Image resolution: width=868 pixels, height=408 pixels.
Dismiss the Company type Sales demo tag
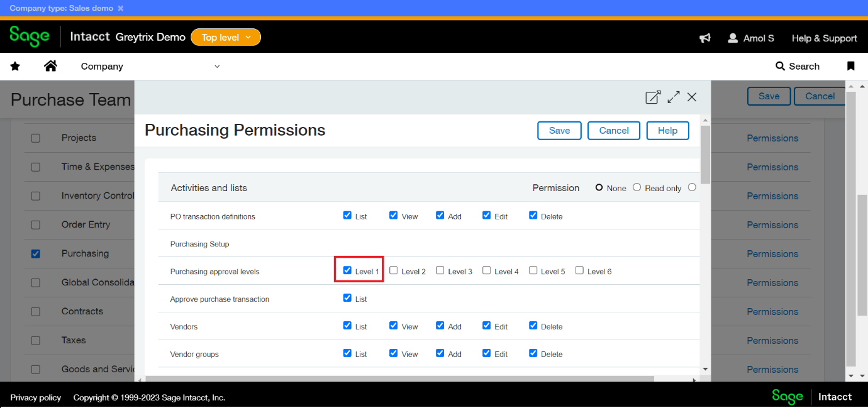(121, 8)
